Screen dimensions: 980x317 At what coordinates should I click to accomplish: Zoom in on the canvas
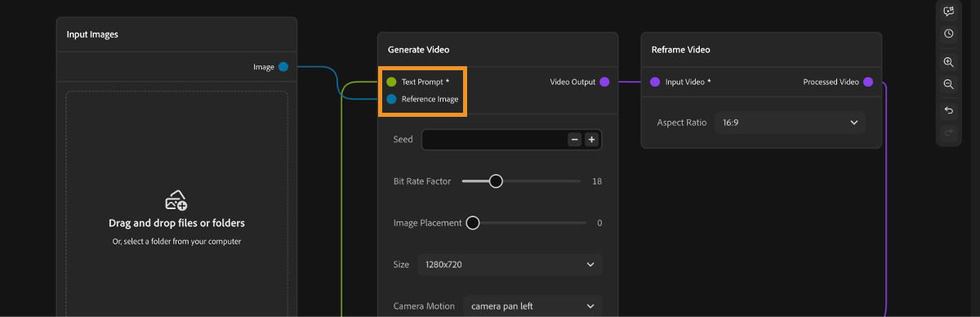click(x=948, y=62)
